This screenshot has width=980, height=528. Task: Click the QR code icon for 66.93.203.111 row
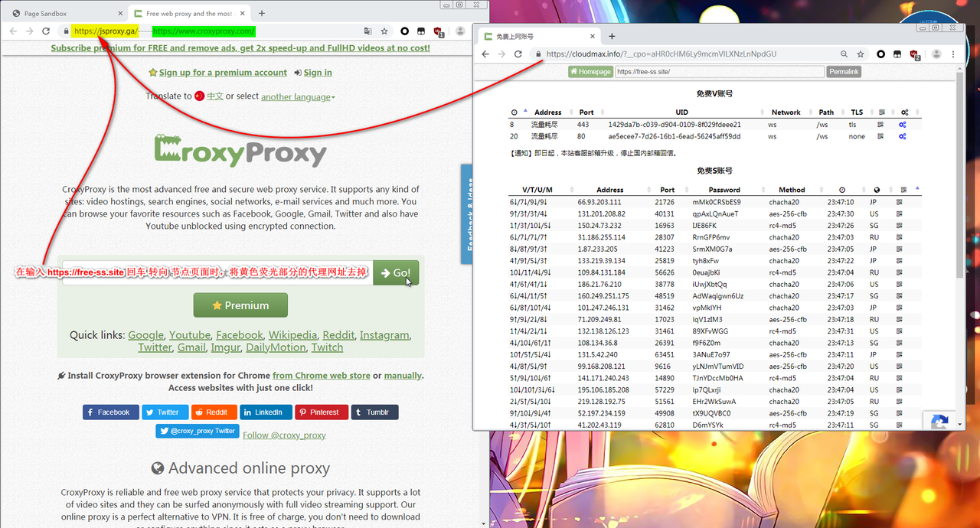coord(900,202)
